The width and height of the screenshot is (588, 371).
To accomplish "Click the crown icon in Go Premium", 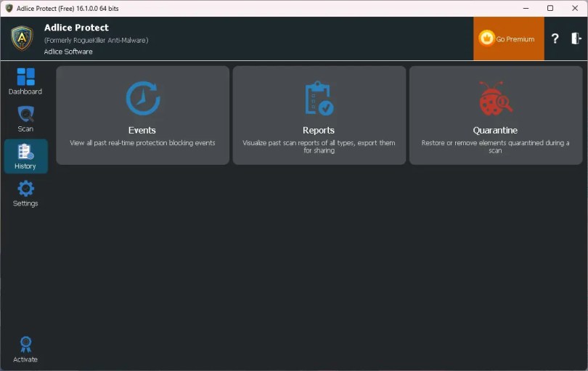I will pyautogui.click(x=486, y=38).
